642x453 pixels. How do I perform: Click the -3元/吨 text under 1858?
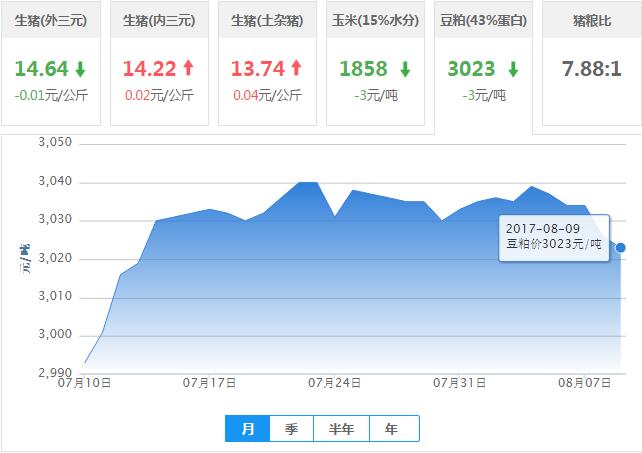(x=376, y=95)
